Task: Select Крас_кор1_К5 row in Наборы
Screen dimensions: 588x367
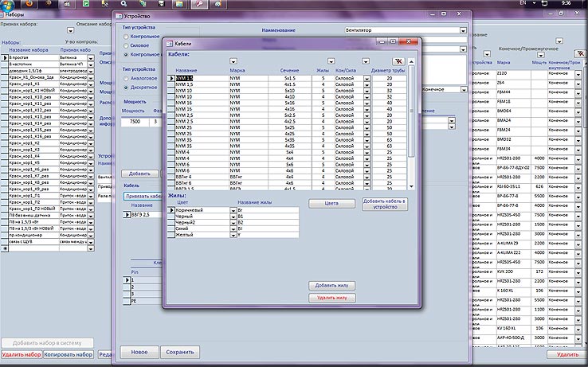Action: pyautogui.click(x=33, y=163)
